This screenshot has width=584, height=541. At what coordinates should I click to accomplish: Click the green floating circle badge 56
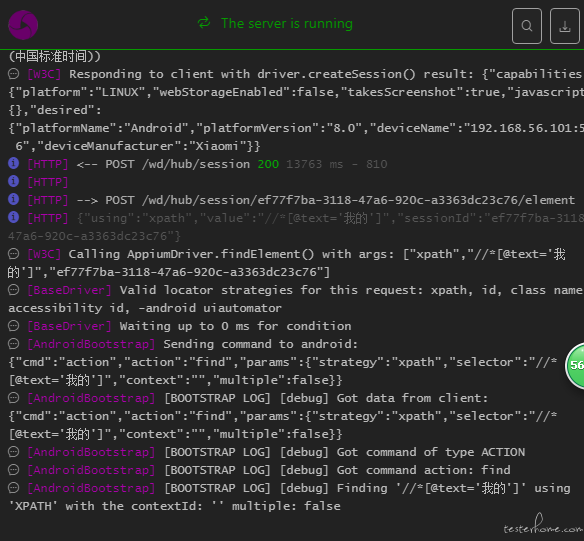(x=575, y=365)
